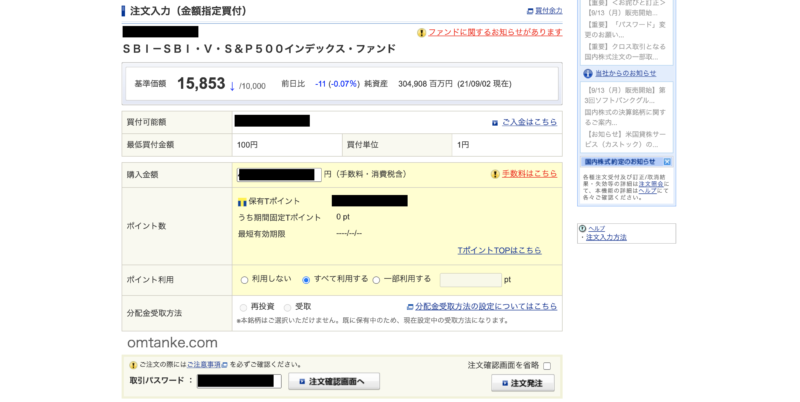800x402 pixels.
Task: Open the TポイントTOPはこちら link
Action: 499,250
